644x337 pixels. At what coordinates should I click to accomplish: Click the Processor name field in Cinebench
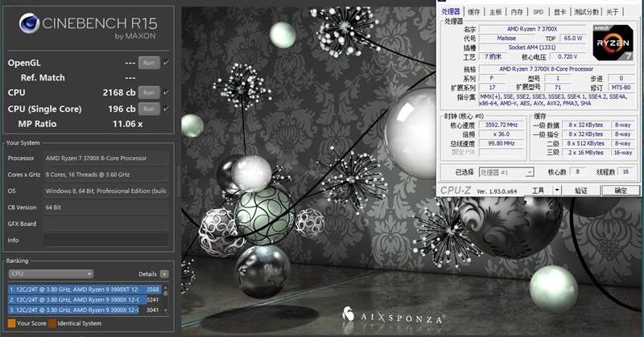pos(106,158)
